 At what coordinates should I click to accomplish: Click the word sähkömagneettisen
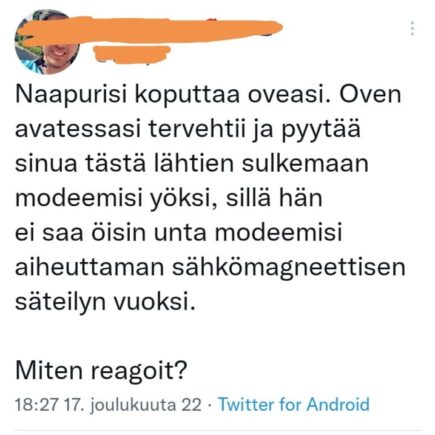(288, 268)
